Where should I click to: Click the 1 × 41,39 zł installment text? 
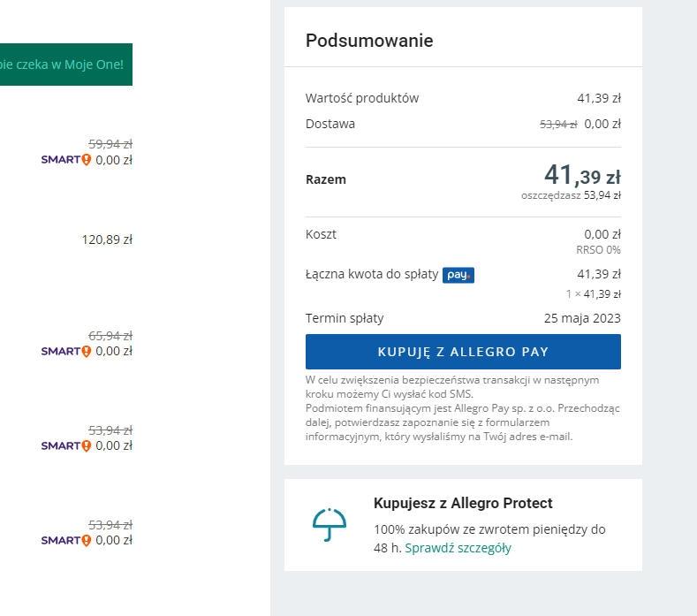point(594,294)
